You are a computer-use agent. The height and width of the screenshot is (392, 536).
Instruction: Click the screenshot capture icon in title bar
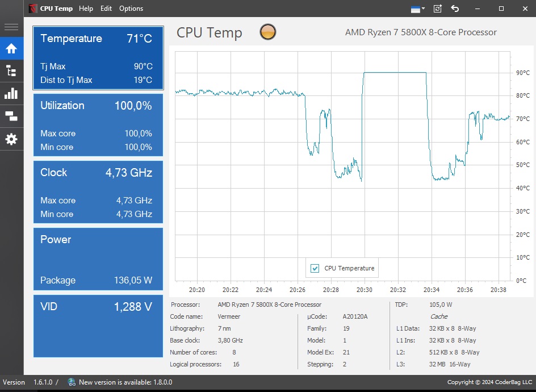point(438,9)
